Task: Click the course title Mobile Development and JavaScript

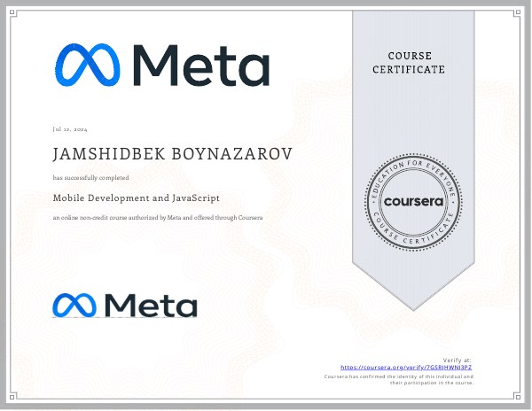Action: click(x=136, y=198)
